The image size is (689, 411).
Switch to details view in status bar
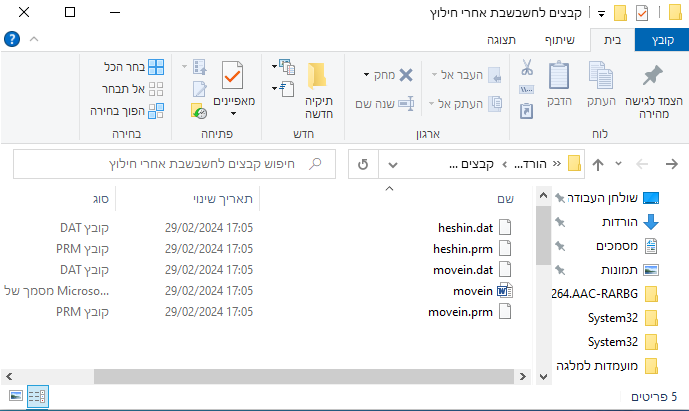point(38,397)
